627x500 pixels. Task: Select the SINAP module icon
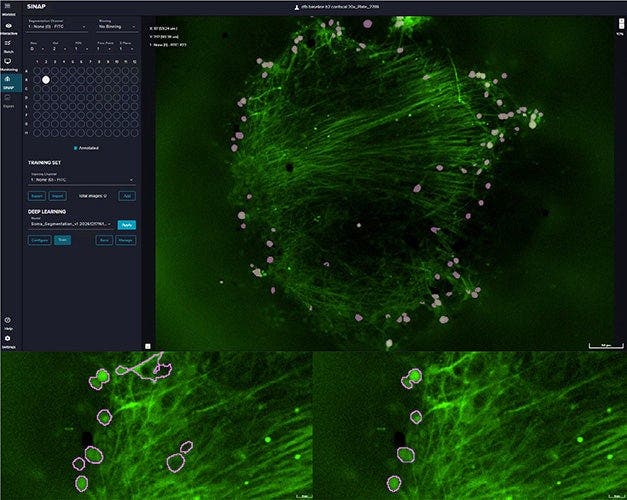8,79
